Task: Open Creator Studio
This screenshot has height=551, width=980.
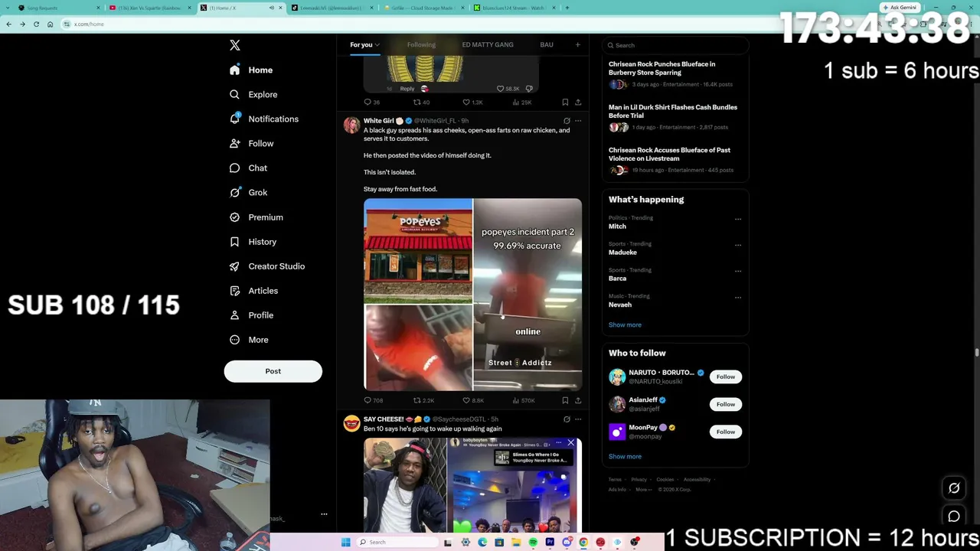Action: coord(267,266)
